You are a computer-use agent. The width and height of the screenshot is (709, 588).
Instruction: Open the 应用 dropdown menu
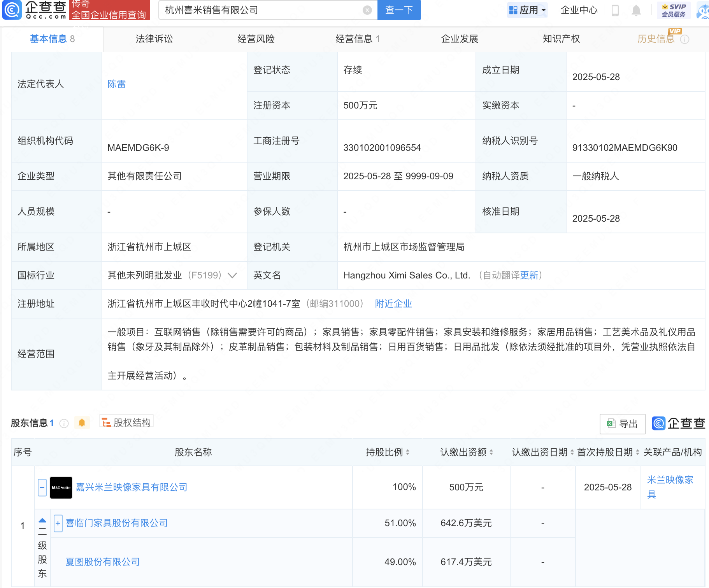tap(527, 10)
